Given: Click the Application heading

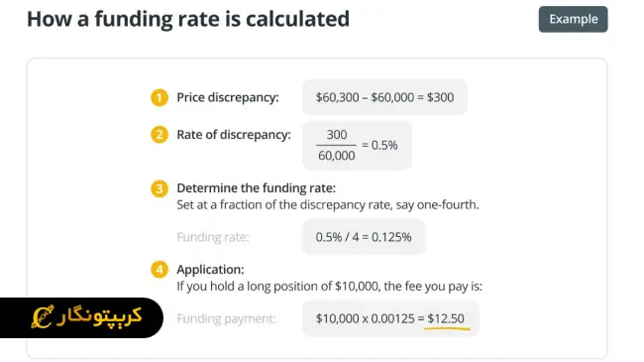Looking at the screenshot, I should 210,270.
